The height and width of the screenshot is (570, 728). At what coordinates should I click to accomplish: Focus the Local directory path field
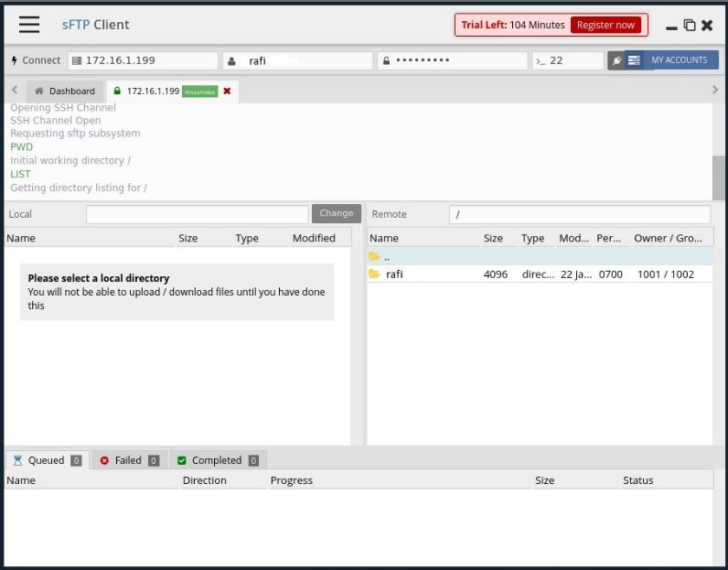(197, 214)
